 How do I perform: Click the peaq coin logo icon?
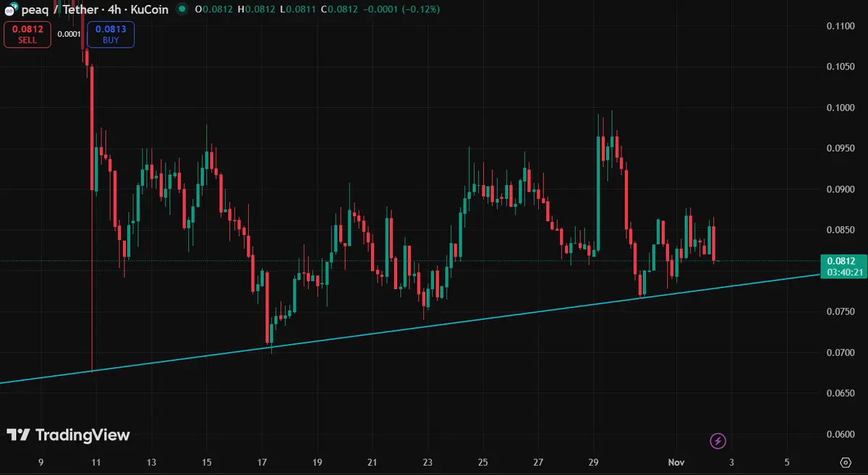click(x=10, y=9)
